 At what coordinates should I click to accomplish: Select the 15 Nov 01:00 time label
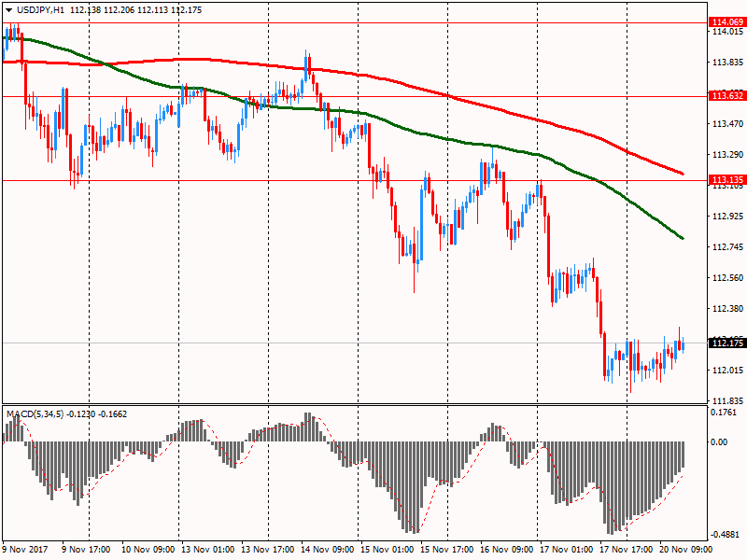click(388, 550)
